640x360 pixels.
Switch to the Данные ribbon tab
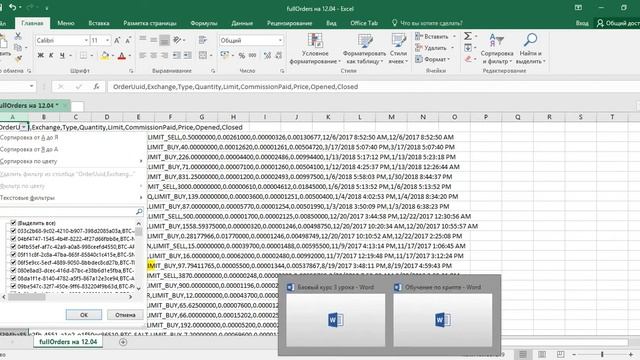point(242,23)
